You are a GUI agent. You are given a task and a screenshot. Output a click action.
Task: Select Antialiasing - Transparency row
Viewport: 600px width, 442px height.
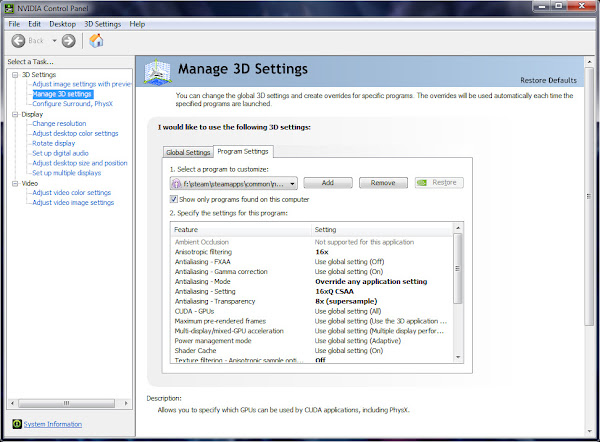[312, 302]
